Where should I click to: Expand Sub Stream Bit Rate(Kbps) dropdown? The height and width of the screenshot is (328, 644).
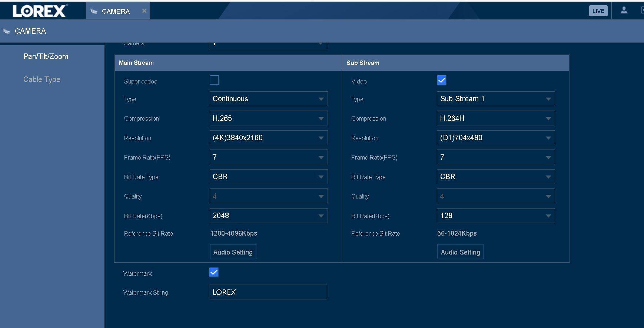[495, 216]
